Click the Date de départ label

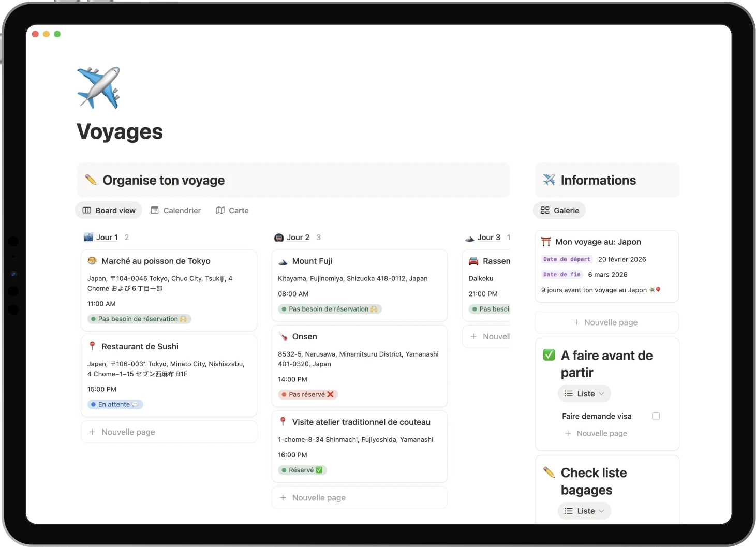tap(567, 259)
